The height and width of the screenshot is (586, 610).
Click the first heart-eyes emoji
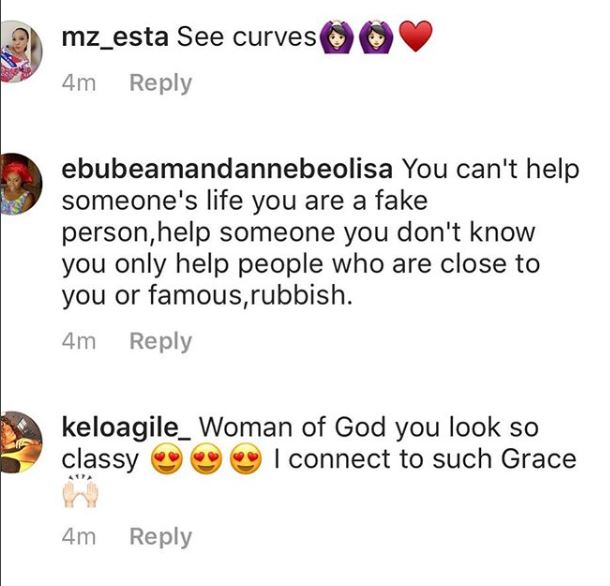(167, 459)
